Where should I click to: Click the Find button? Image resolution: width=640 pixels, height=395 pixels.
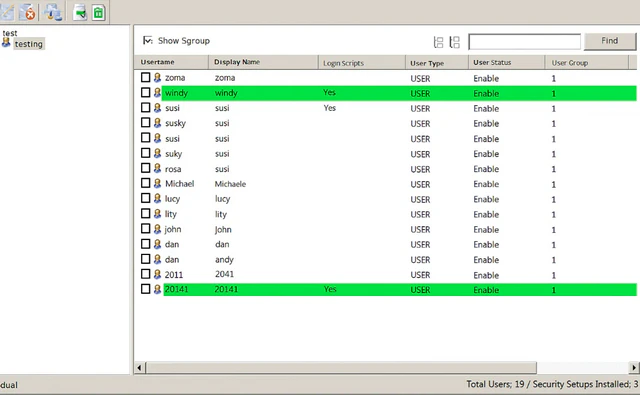coord(610,41)
